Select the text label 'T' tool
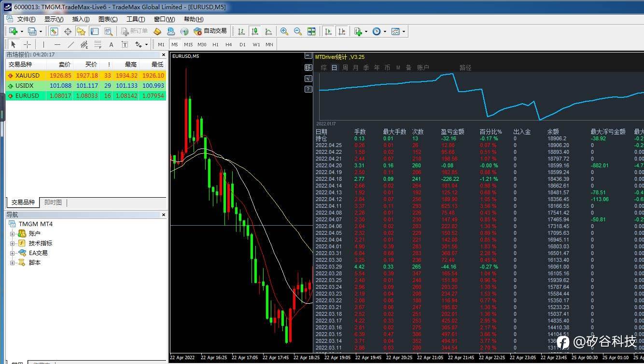Screen dimensions: 644x364 pos(125,44)
